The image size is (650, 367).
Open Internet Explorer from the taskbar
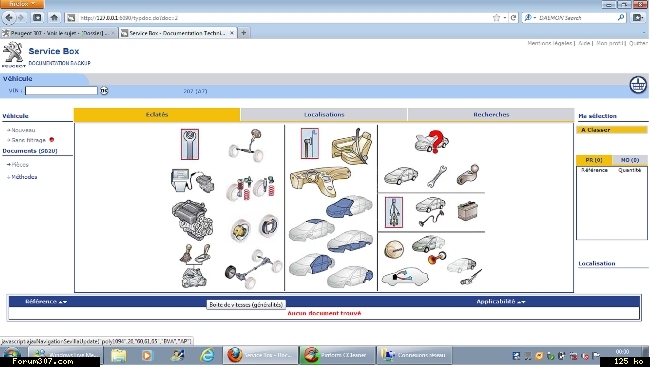pos(207,355)
